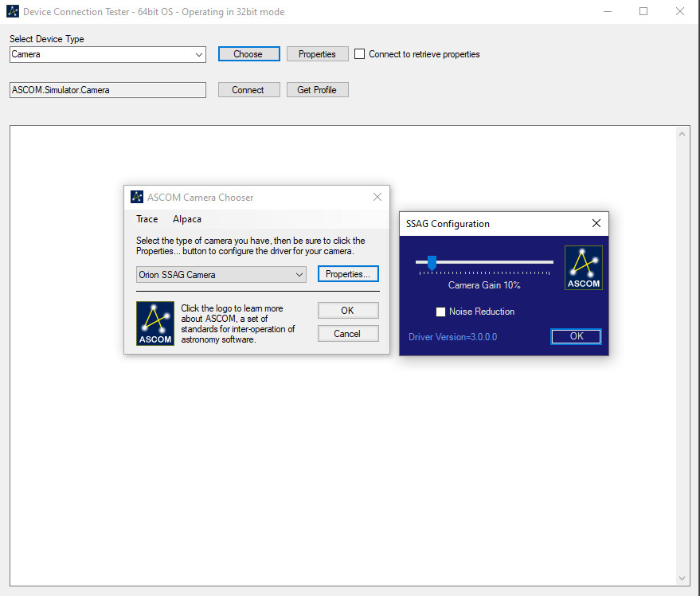Click the output pane scroll up arrow
Image resolution: width=700 pixels, height=596 pixels.
pyautogui.click(x=682, y=134)
